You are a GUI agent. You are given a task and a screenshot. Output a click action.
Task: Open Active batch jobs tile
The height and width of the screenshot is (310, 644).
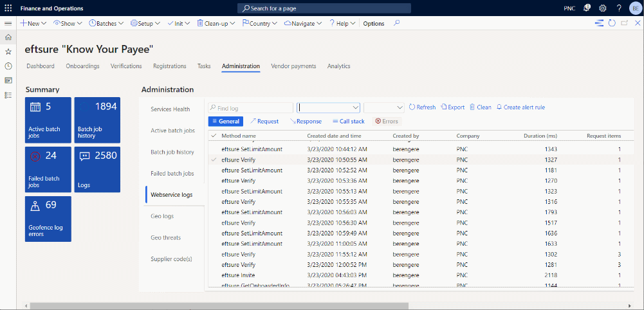48,120
